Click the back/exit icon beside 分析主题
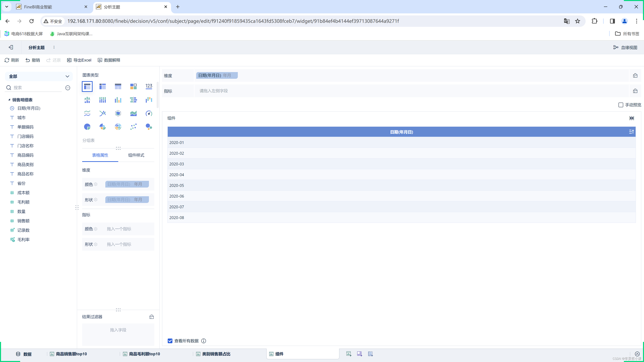 coord(11,47)
